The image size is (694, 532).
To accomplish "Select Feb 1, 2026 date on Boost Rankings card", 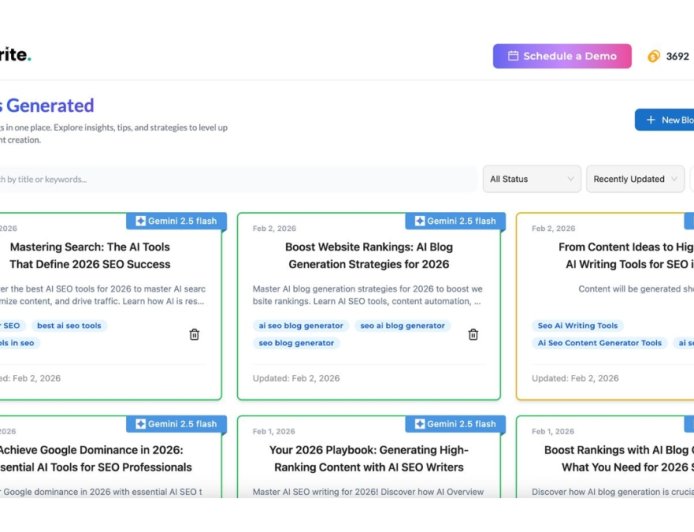I will click(x=553, y=431).
